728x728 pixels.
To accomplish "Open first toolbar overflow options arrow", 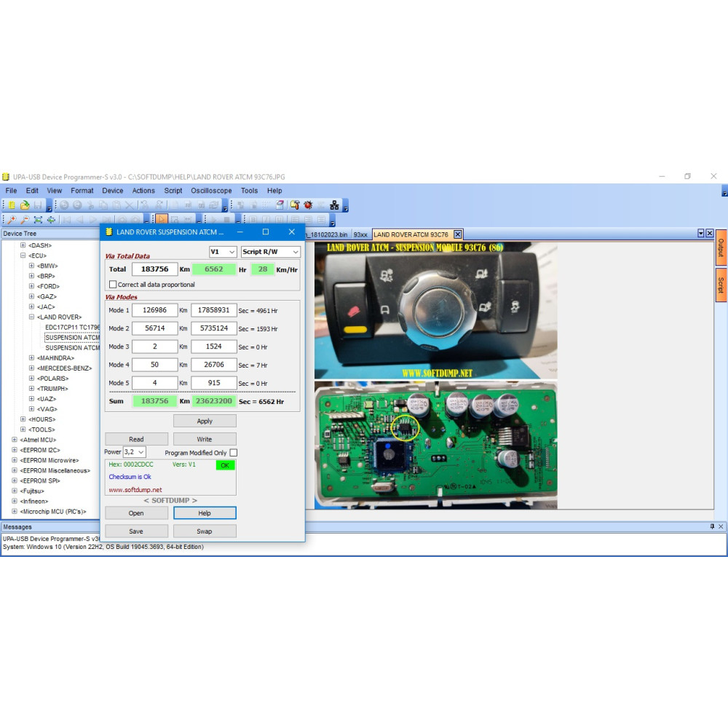I will click(50, 206).
